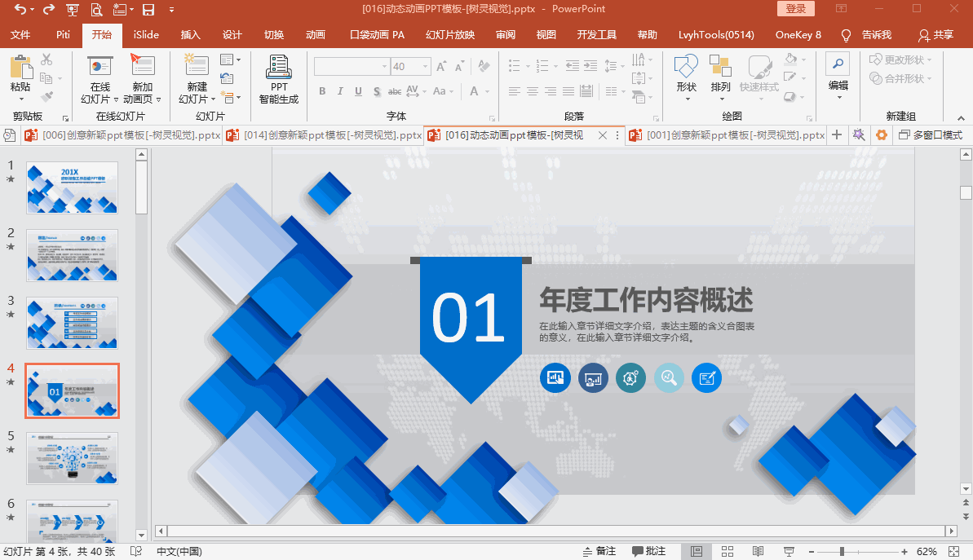Open the 口袋动画 PA tab
The height and width of the screenshot is (560, 973).
[x=378, y=35]
